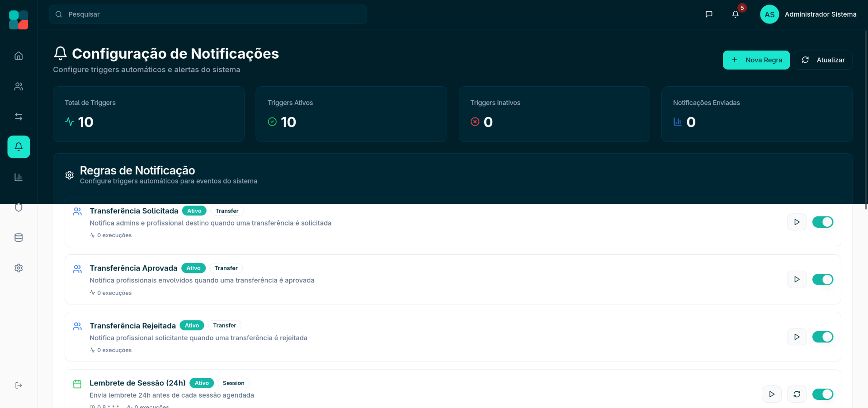Click the Atualizar button

tap(823, 60)
